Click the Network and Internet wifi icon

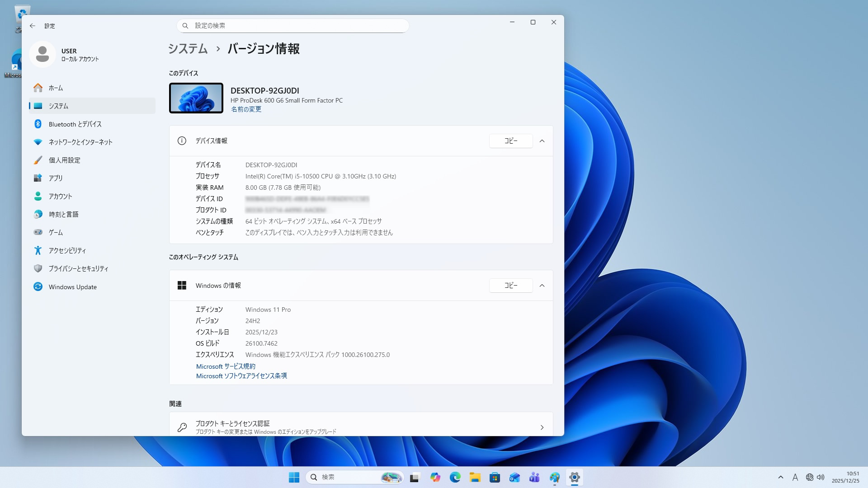[38, 142]
